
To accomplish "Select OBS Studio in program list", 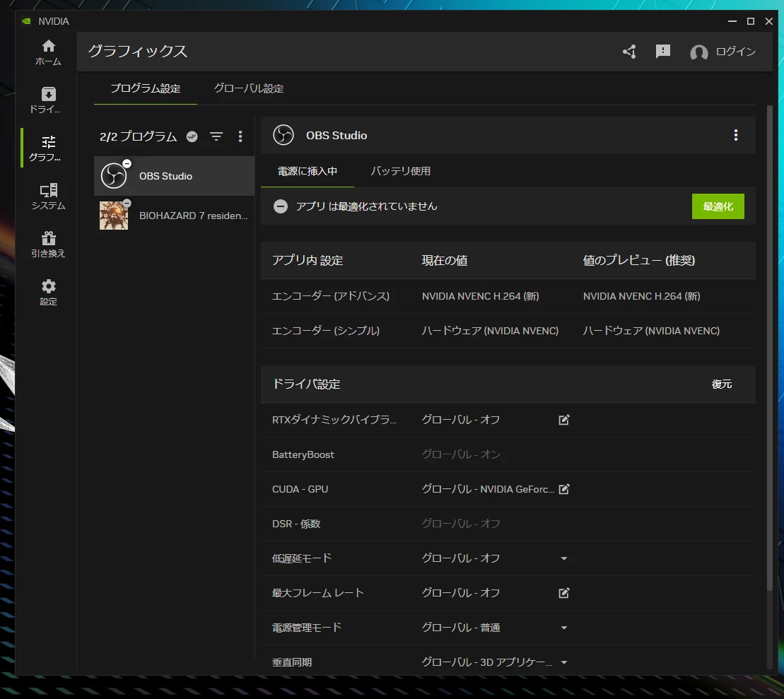I will tap(174, 176).
